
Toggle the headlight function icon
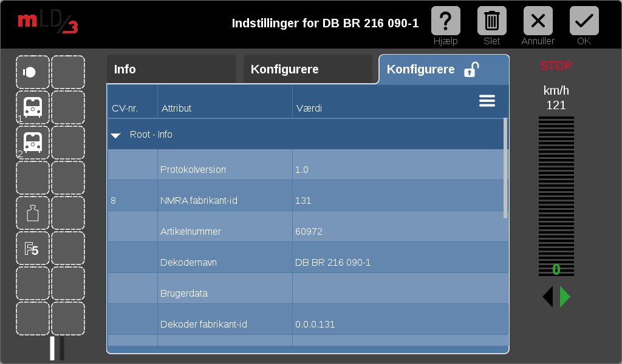(x=33, y=72)
